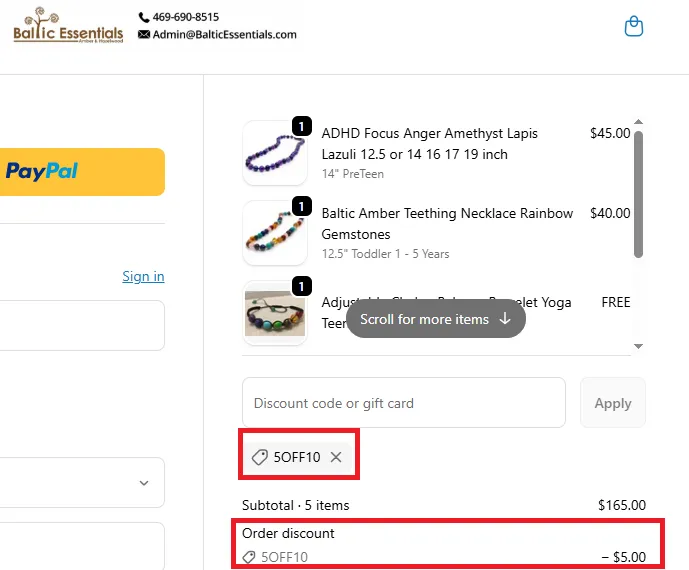Click the Order discount tag icon
The height and width of the screenshot is (570, 689).
tap(249, 557)
